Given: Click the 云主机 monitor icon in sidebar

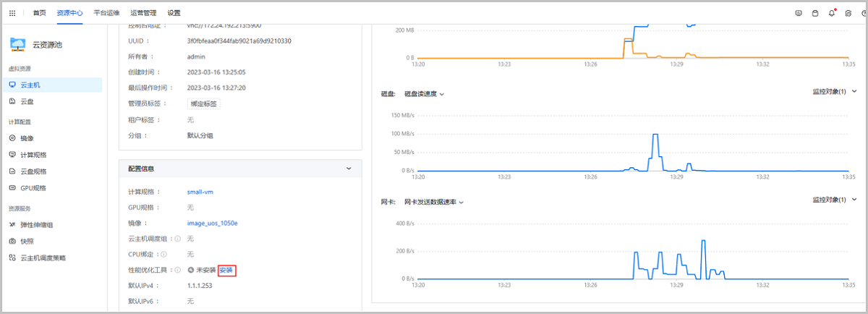Looking at the screenshot, I should pos(12,85).
